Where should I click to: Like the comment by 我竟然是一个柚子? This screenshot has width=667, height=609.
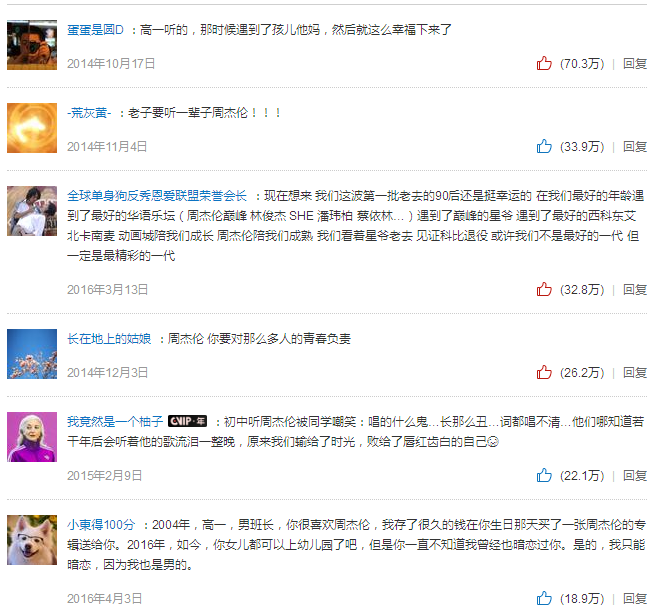coord(544,475)
